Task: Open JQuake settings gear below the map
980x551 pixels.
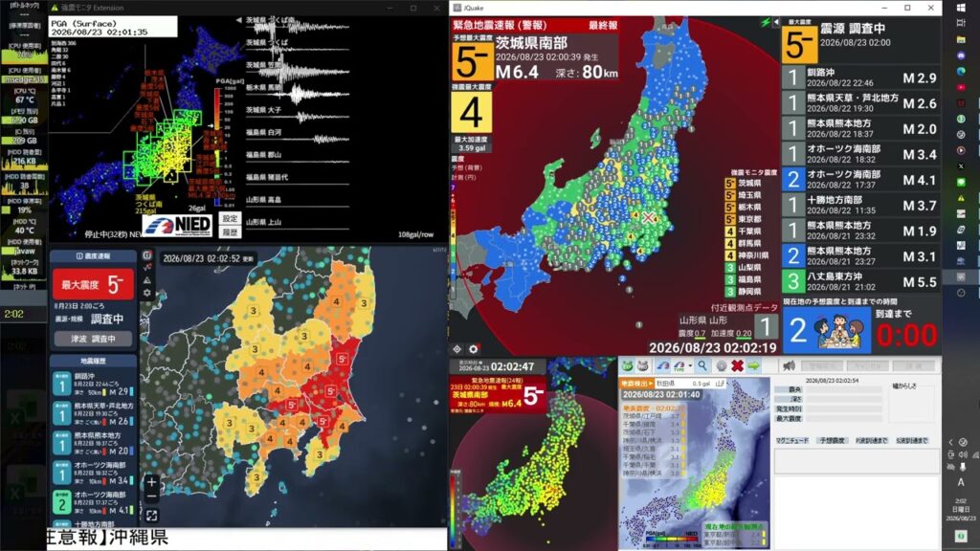Action: pyautogui.click(x=474, y=349)
